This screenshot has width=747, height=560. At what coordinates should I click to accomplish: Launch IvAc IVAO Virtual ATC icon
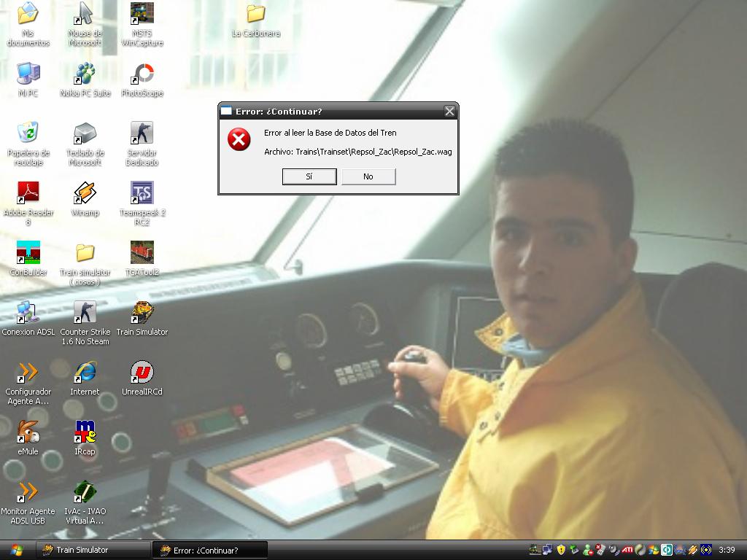[x=85, y=492]
